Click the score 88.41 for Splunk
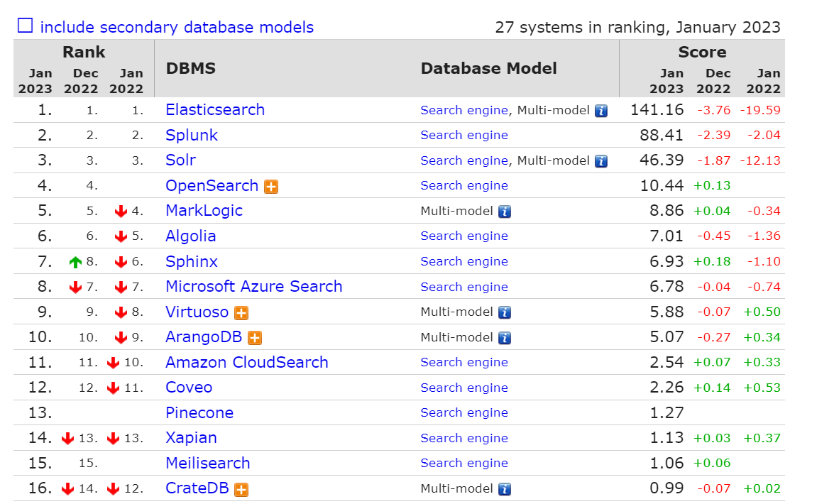The height and width of the screenshot is (504, 834). 662,135
